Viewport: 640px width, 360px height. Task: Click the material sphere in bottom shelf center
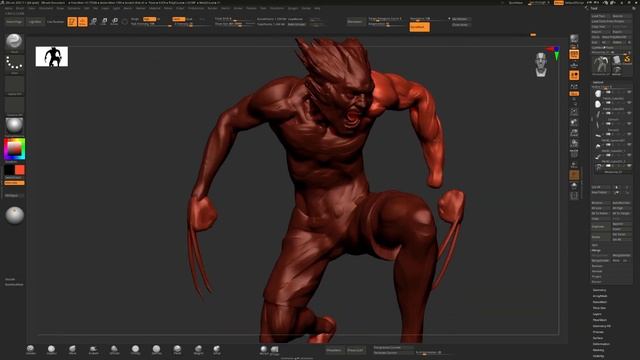[264, 349]
